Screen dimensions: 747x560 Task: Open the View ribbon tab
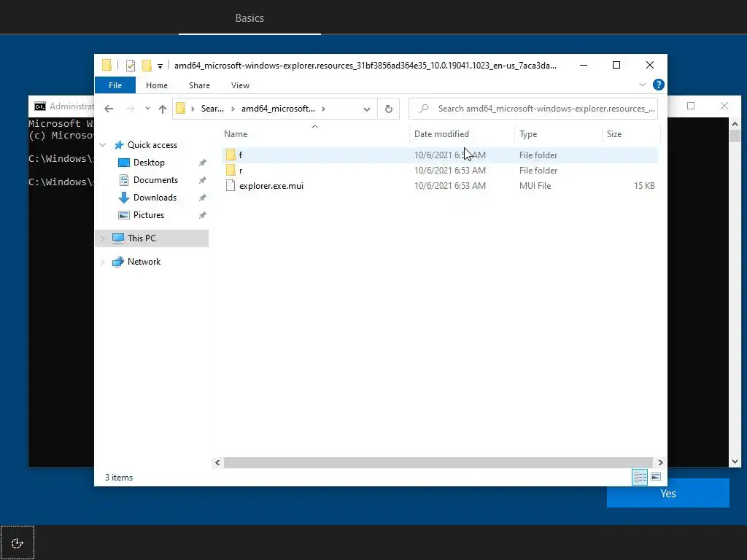[x=240, y=85]
